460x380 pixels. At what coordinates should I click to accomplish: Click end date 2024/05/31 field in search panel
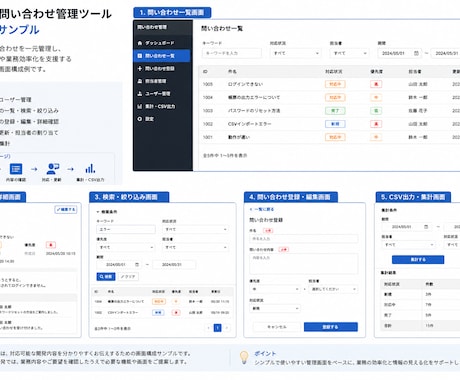(174, 264)
